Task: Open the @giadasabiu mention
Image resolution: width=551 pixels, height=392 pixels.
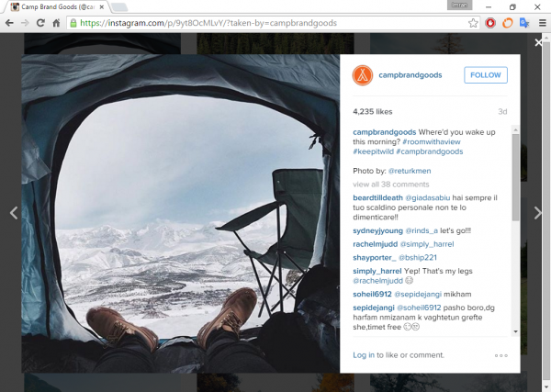Action: 428,198
